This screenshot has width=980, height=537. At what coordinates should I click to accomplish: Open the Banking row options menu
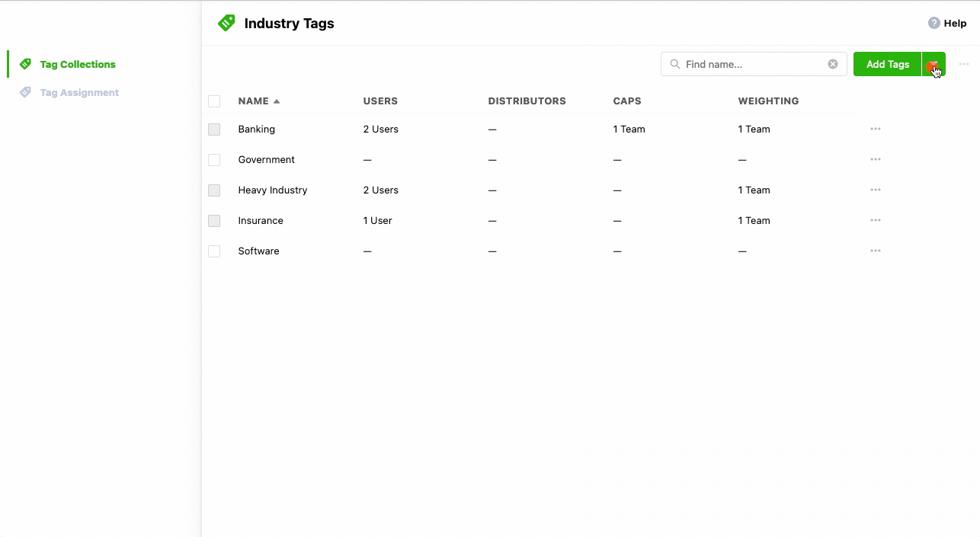(876, 129)
